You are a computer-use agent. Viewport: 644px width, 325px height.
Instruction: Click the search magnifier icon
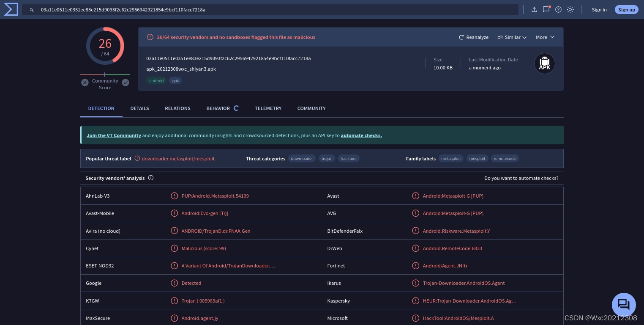pyautogui.click(x=32, y=10)
